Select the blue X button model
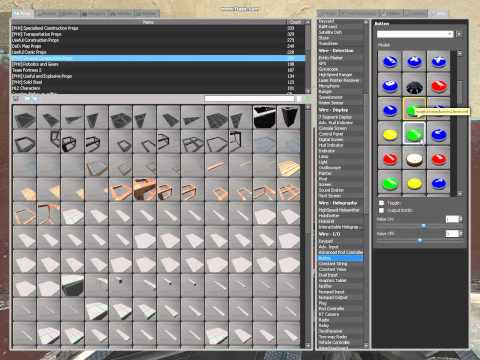This screenshot has width=480, height=360. 414,61
